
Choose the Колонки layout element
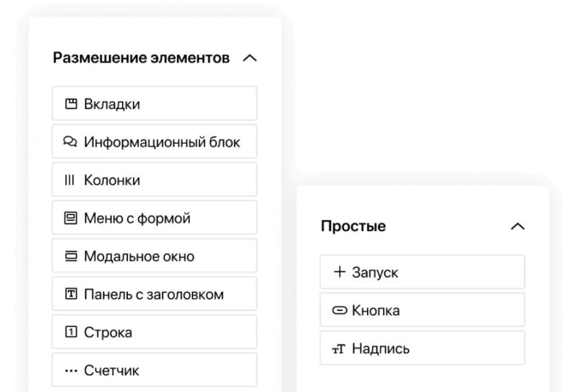point(155,180)
